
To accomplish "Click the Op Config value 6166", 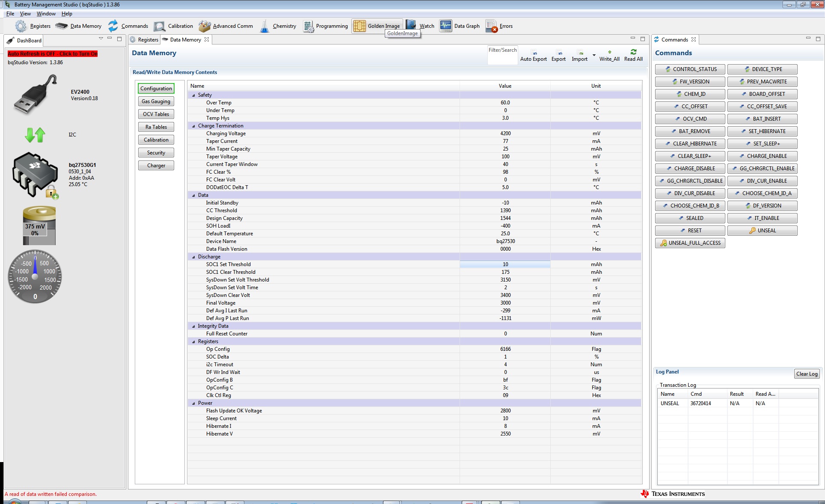I will point(505,349).
